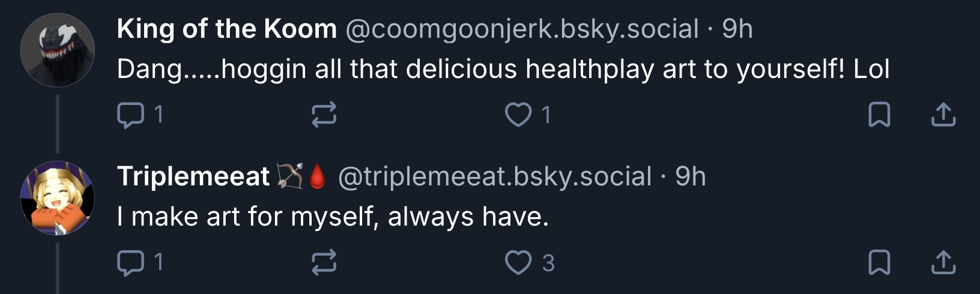The width and height of the screenshot is (980, 294).
Task: Repost Triplemeeat's post
Action: tap(324, 262)
